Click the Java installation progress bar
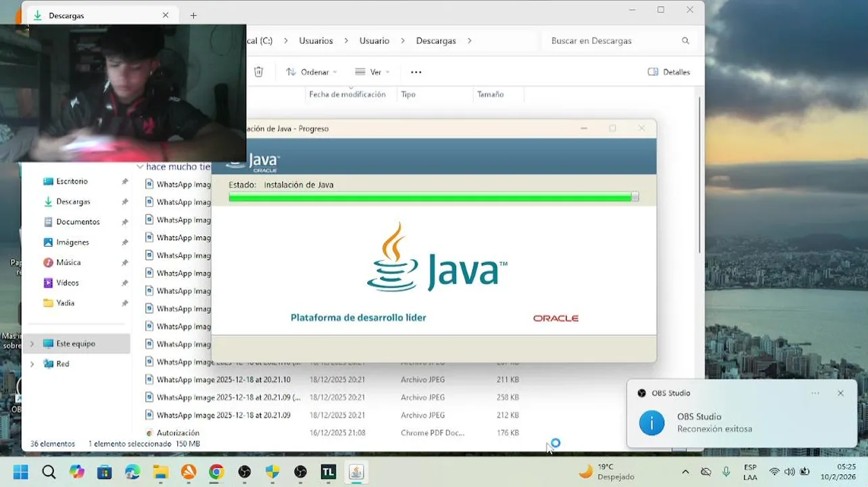868x487 pixels. 433,197
